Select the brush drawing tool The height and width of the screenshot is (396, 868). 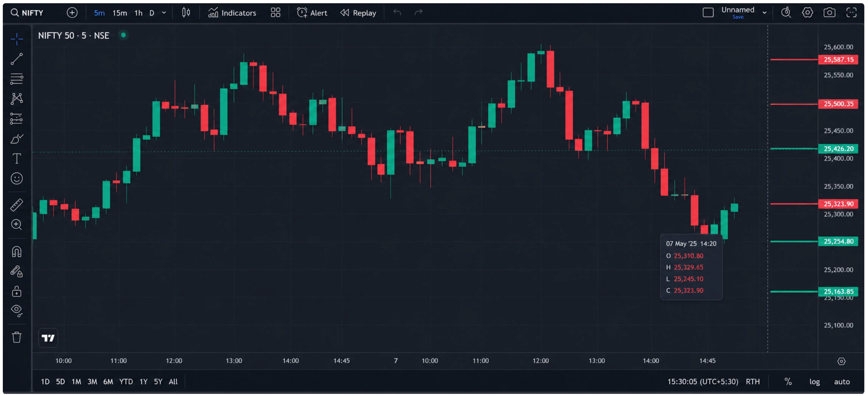click(x=16, y=138)
